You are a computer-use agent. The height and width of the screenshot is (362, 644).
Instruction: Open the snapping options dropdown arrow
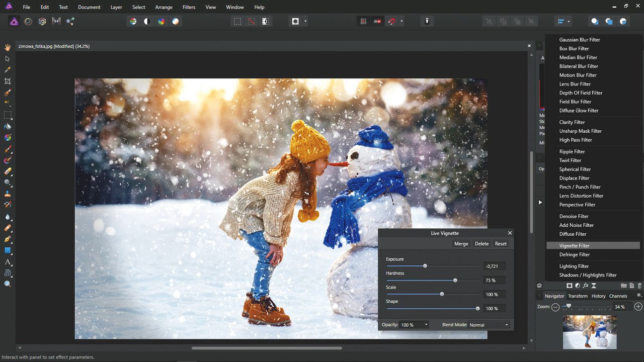(x=401, y=22)
